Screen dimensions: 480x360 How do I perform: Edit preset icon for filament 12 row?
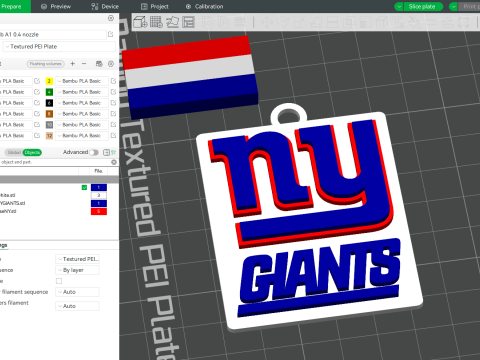[113, 136]
